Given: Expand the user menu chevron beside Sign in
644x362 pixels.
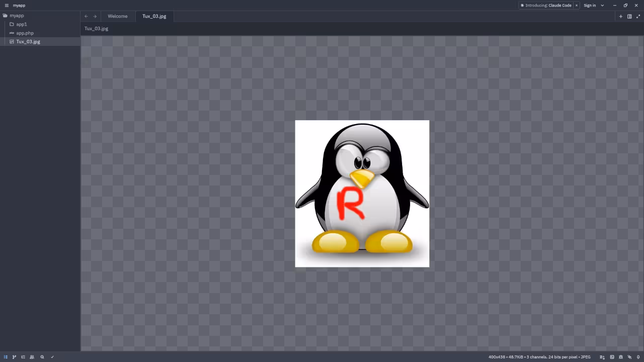Looking at the screenshot, I should [x=602, y=6].
